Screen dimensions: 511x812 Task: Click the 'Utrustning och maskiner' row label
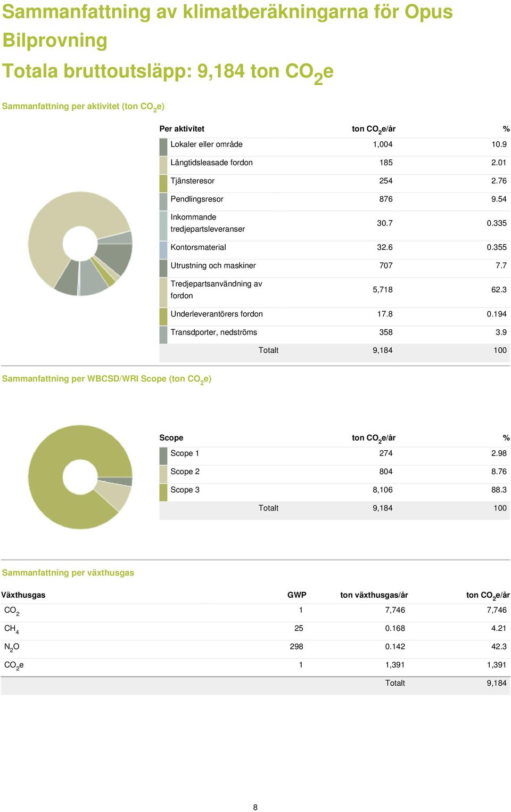(213, 266)
